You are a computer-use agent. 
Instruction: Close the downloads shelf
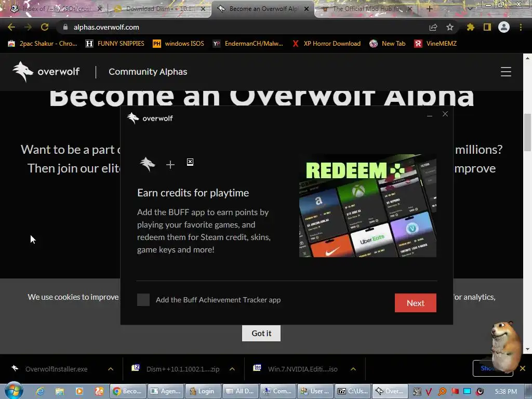[523, 368]
